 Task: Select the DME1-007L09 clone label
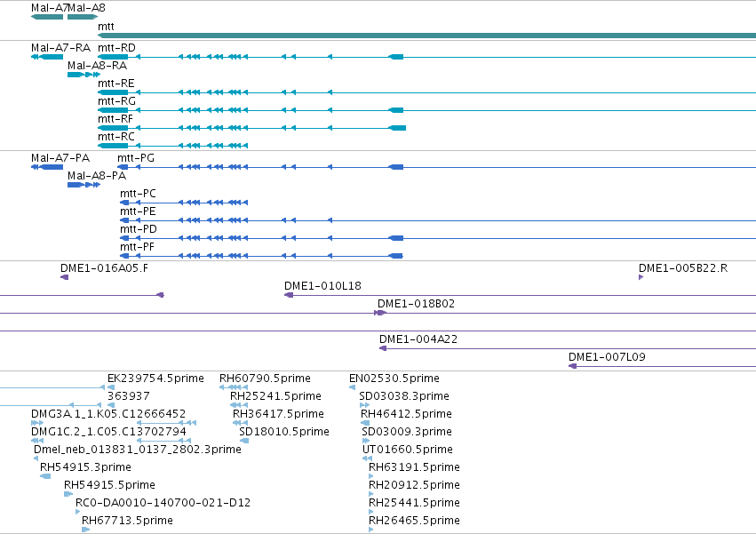click(607, 357)
